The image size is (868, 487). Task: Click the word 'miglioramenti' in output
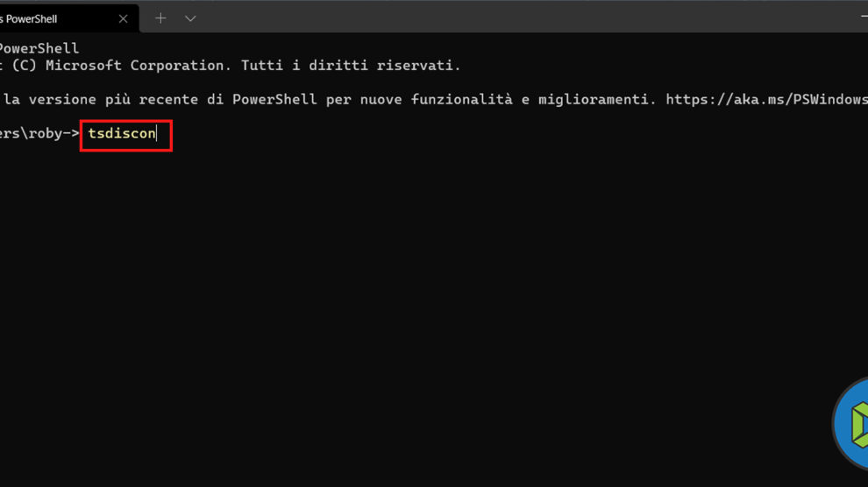596,100
